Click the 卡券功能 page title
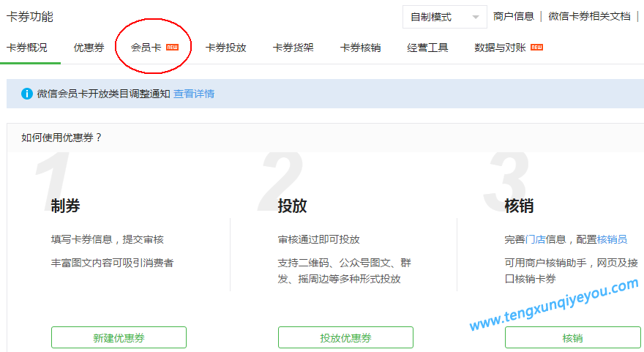The height and width of the screenshot is (352, 644). [30, 17]
